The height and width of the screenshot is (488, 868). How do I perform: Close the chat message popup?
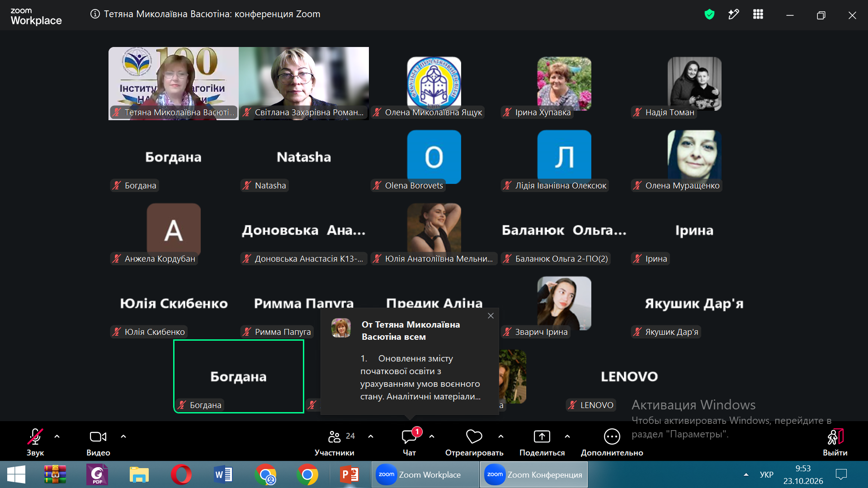(x=491, y=316)
